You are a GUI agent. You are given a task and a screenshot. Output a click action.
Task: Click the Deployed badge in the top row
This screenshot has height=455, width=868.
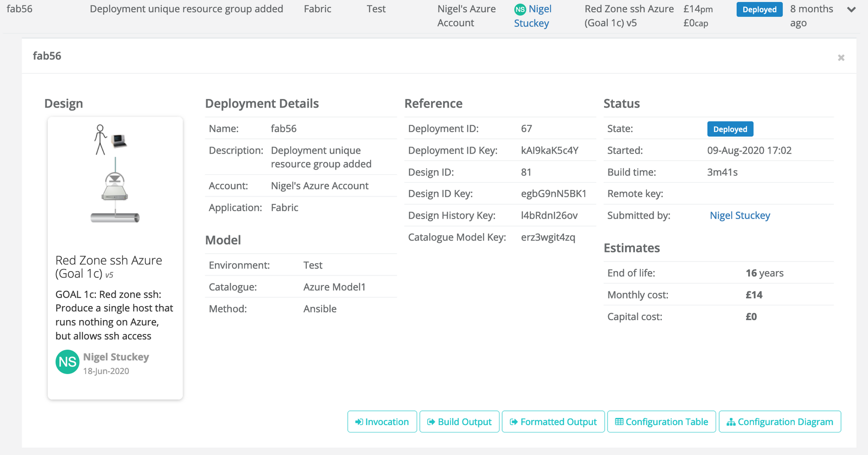coord(759,10)
